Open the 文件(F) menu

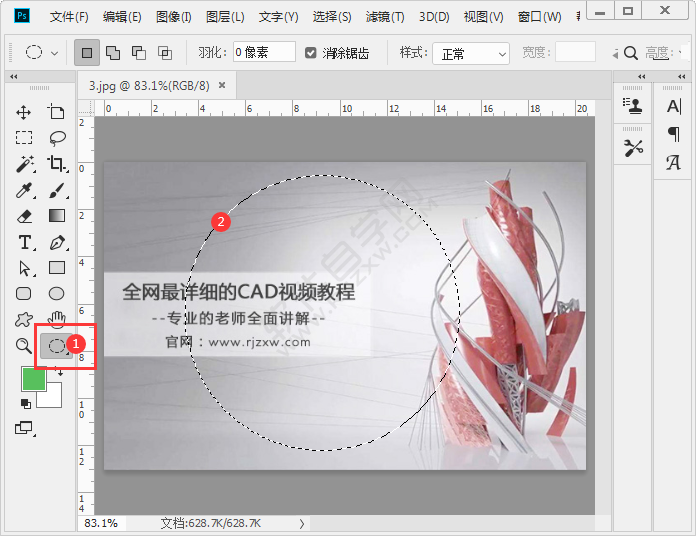[x=69, y=17]
